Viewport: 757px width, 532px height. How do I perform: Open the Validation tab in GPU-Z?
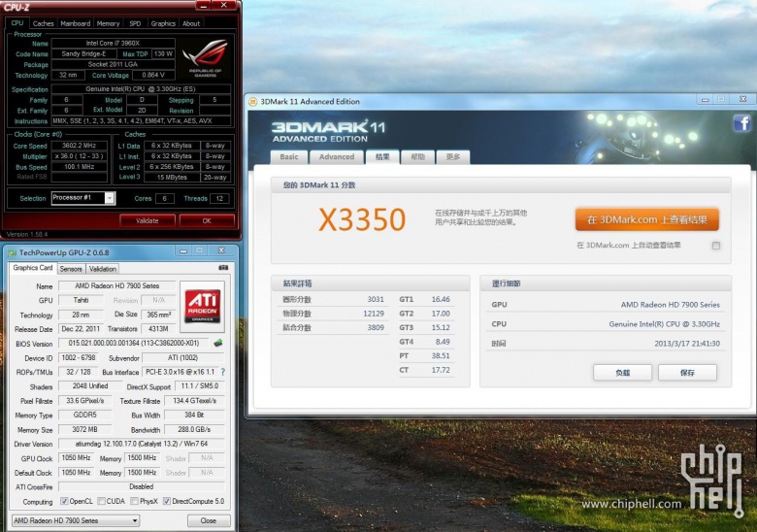102,269
